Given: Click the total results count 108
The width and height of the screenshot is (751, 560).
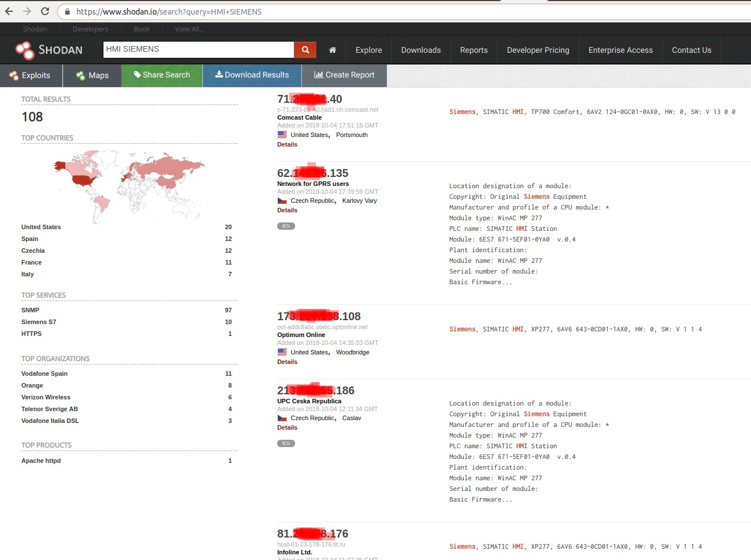Looking at the screenshot, I should (x=32, y=117).
